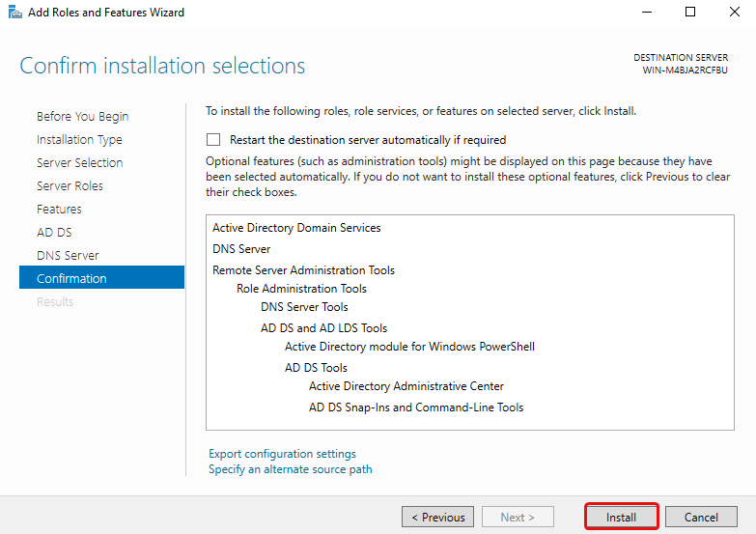This screenshot has width=756, height=534.
Task: Click the Role Administration Tools entry
Action: tap(301, 289)
